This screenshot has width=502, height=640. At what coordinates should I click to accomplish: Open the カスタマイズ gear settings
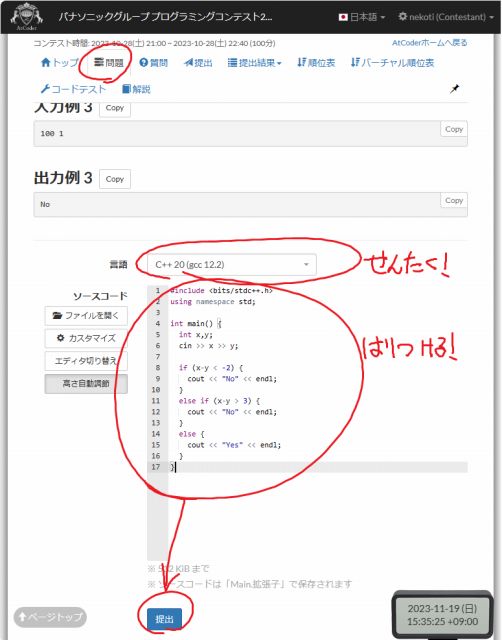[86, 338]
